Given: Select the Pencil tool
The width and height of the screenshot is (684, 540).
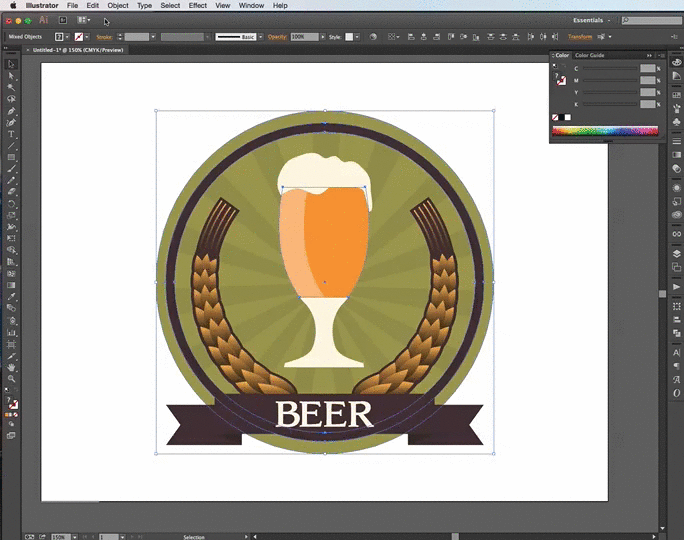Looking at the screenshot, I should [x=11, y=181].
